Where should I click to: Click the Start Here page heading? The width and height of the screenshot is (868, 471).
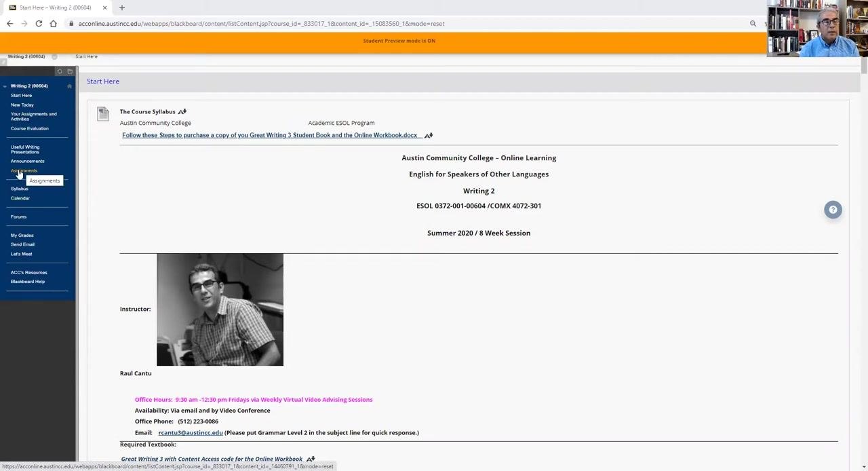coord(103,81)
